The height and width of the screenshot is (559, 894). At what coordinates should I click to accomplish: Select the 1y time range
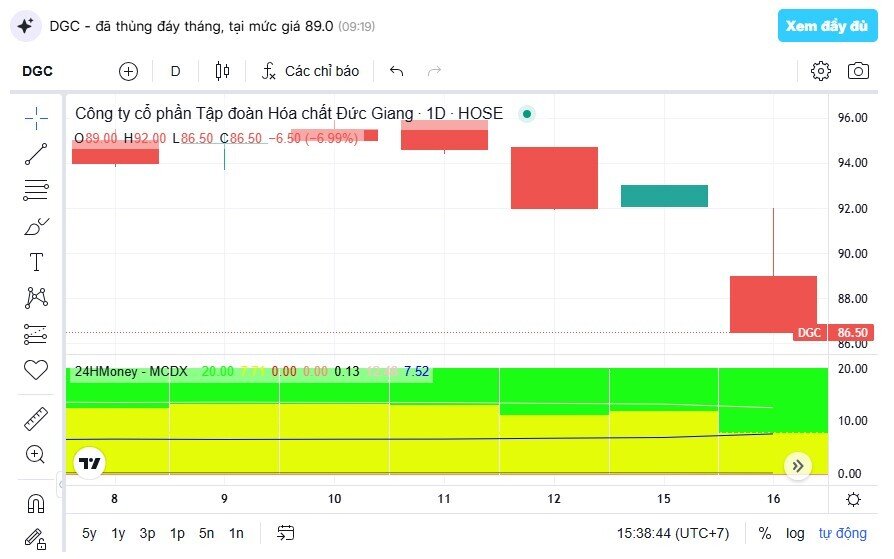119,533
